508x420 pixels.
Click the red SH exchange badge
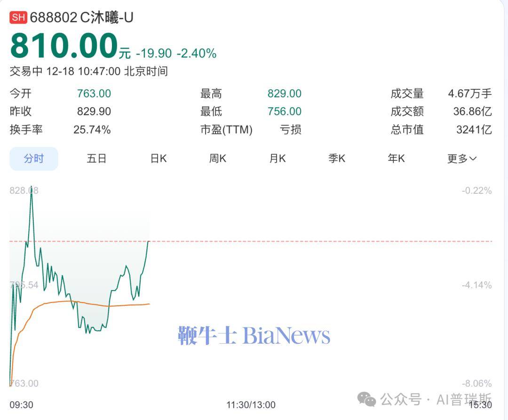(18, 17)
